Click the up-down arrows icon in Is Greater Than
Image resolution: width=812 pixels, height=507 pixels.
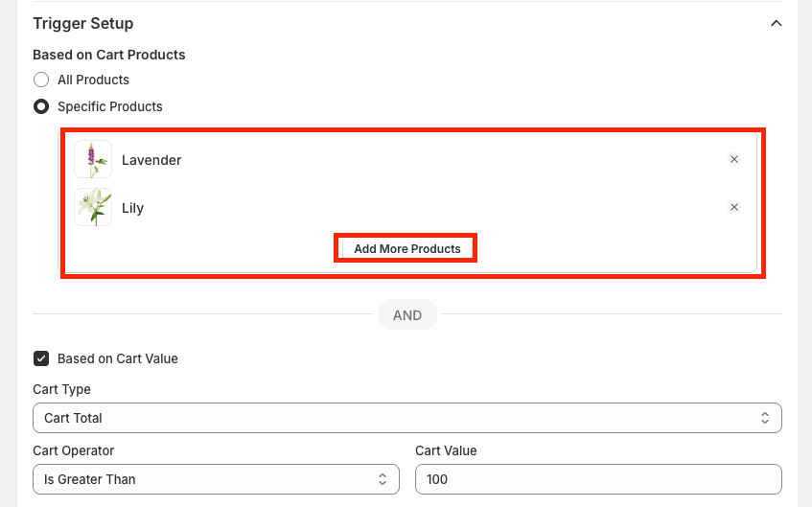383,478
